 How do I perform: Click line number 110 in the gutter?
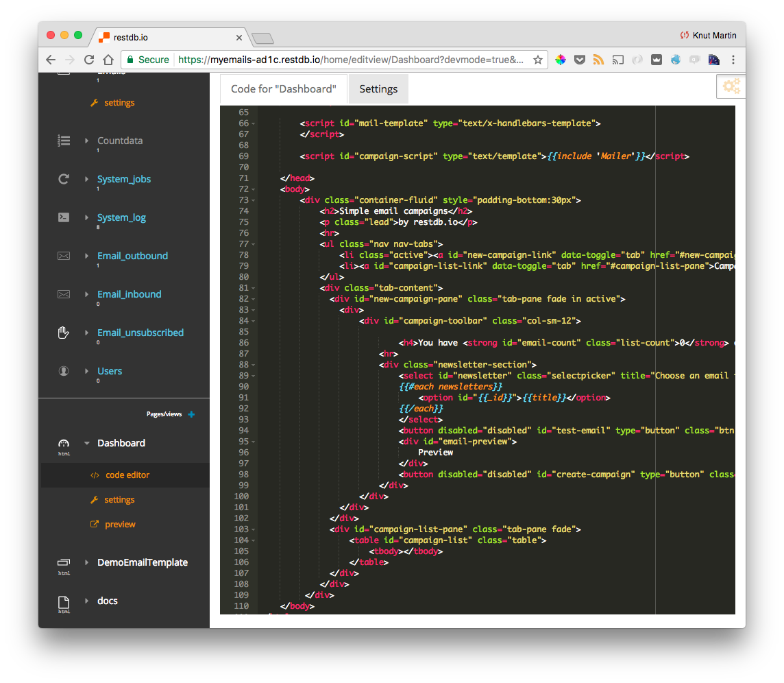241,606
